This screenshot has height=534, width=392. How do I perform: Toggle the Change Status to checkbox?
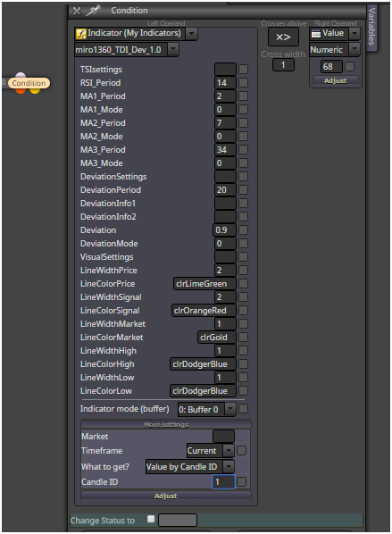pyautogui.click(x=151, y=519)
